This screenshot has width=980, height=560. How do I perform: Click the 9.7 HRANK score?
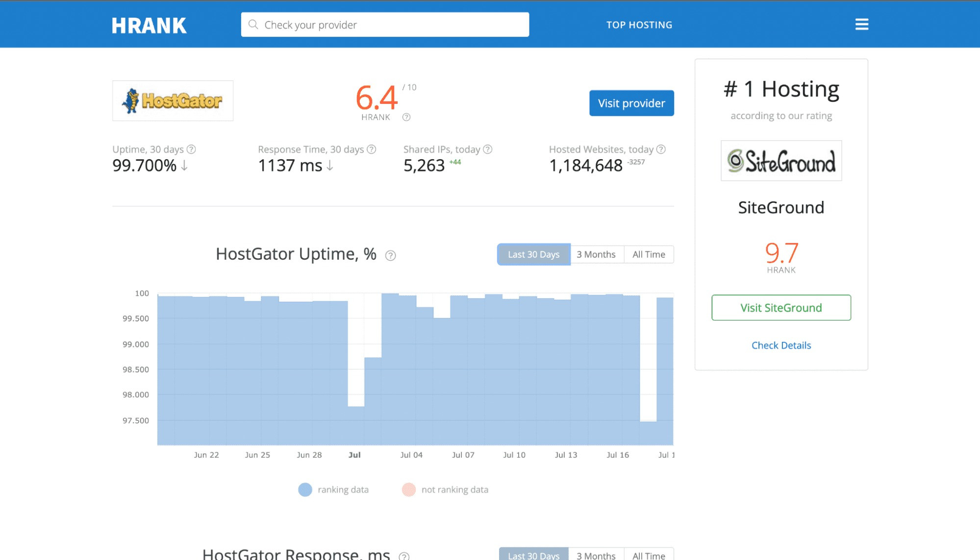point(781,253)
